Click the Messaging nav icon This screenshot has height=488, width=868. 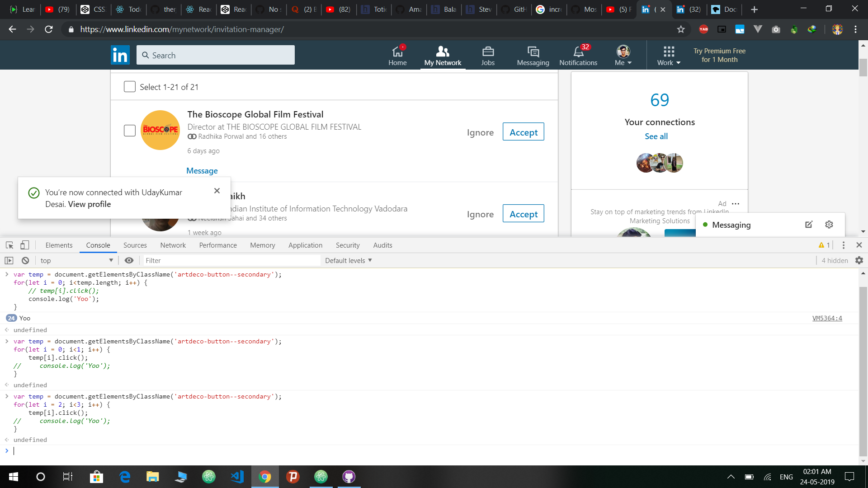533,52
